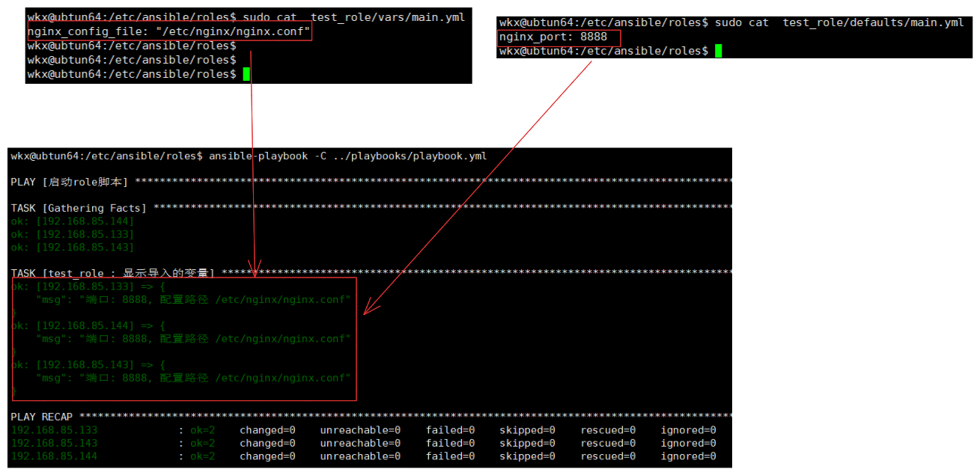980x475 pixels.
Task: Click 'unreachable=0' in the 192.168.85.143 recap row
Action: (x=360, y=443)
